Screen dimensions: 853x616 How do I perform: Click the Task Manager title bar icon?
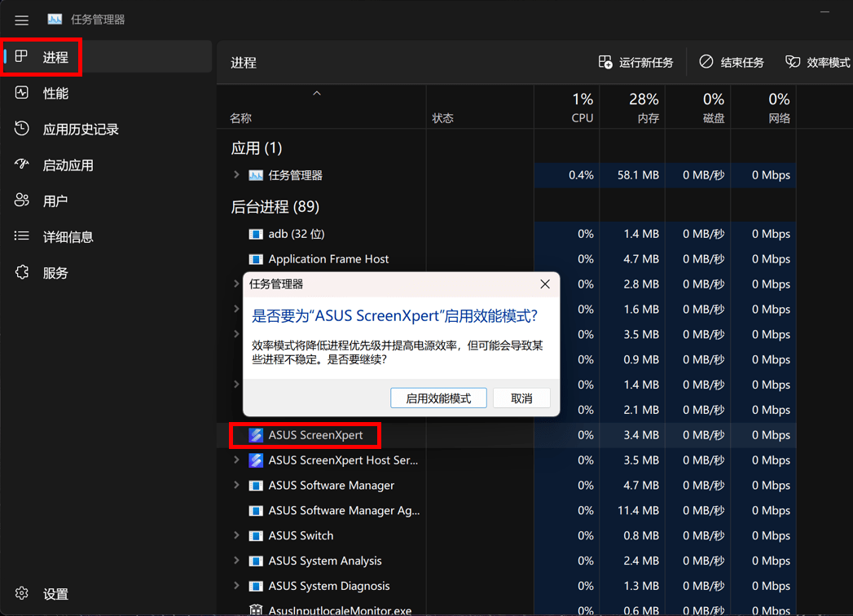click(55, 20)
